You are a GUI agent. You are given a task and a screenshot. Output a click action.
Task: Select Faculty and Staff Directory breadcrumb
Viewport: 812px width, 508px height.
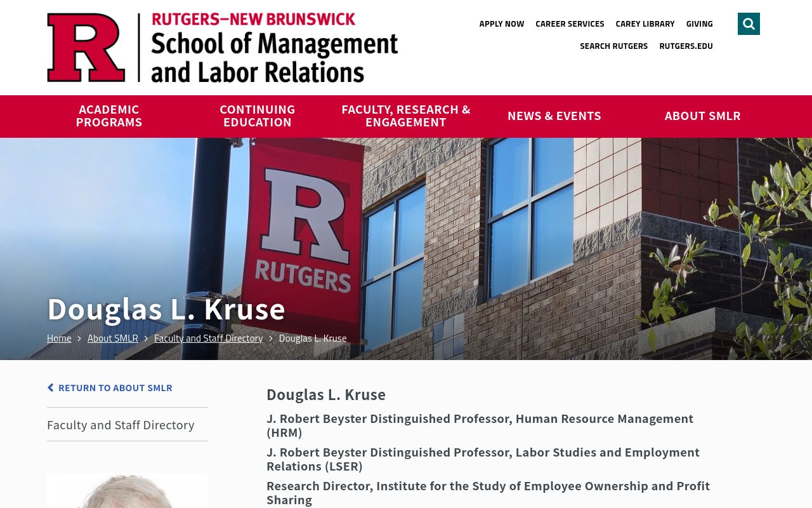pyautogui.click(x=208, y=338)
